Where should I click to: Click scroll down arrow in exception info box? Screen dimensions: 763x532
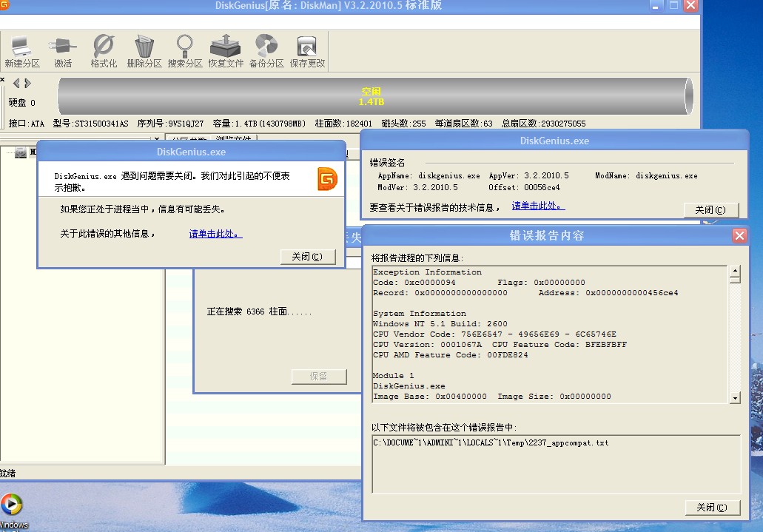tap(735, 397)
